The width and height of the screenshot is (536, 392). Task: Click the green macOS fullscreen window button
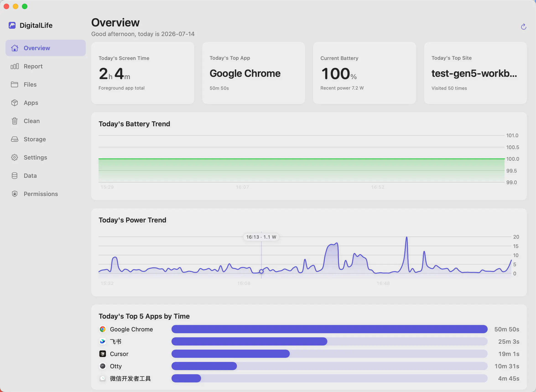(25, 6)
